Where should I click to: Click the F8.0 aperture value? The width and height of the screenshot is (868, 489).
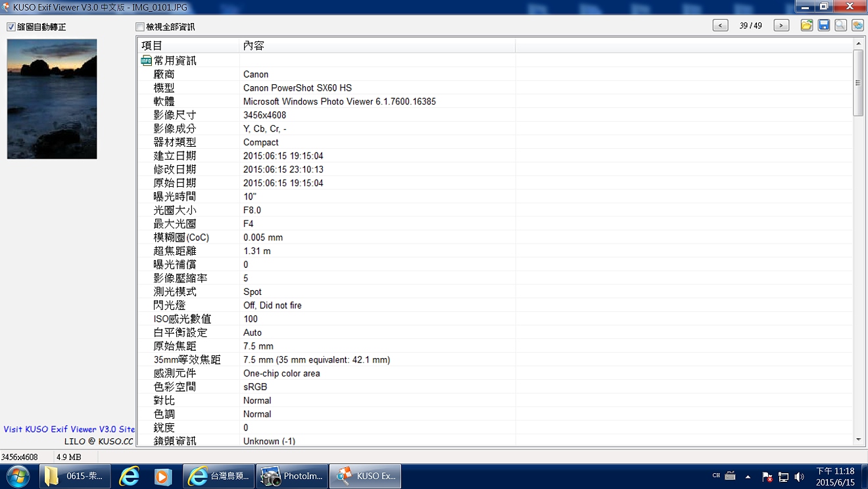pyautogui.click(x=252, y=211)
